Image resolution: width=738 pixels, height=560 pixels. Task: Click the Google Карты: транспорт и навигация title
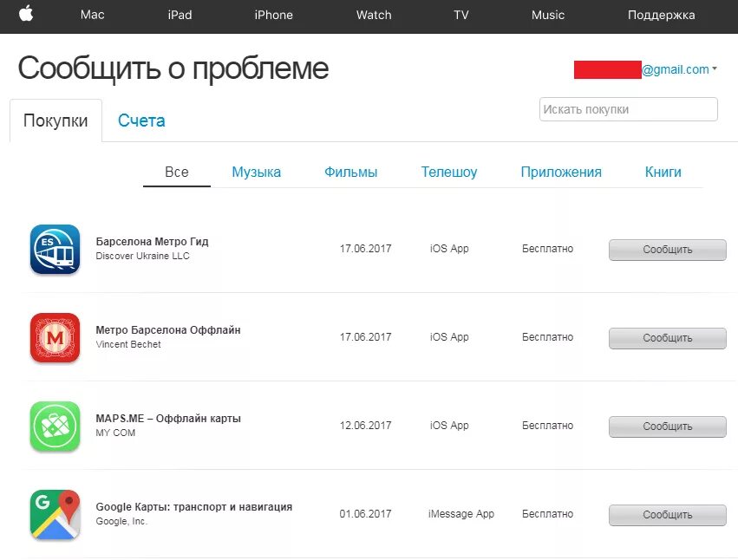(194, 507)
